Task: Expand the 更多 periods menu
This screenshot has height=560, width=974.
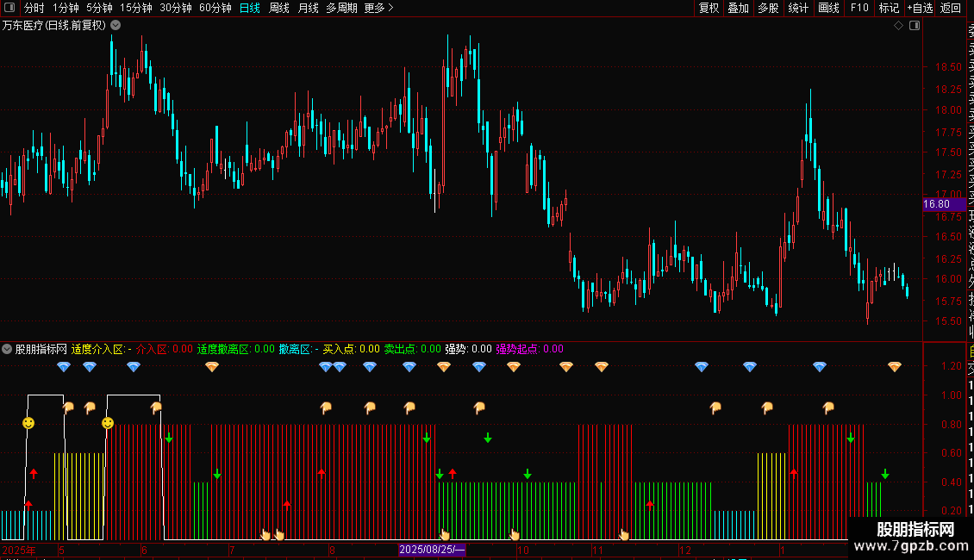Action: [378, 8]
